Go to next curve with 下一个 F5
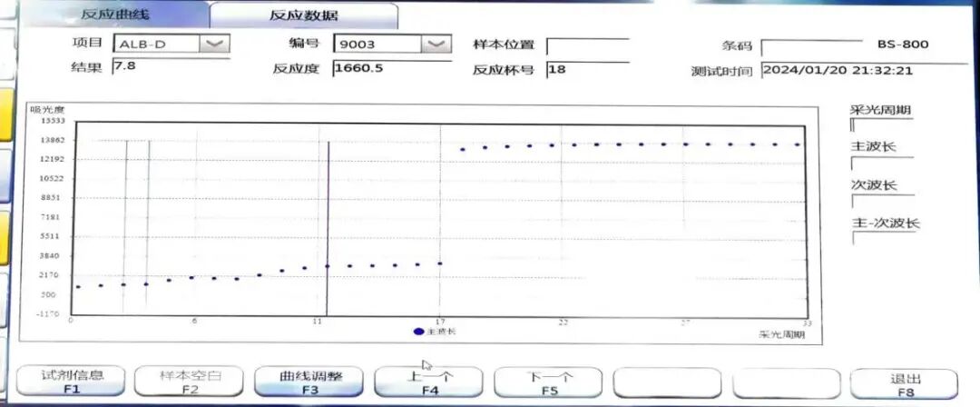This screenshot has height=407, width=980. coord(548,382)
